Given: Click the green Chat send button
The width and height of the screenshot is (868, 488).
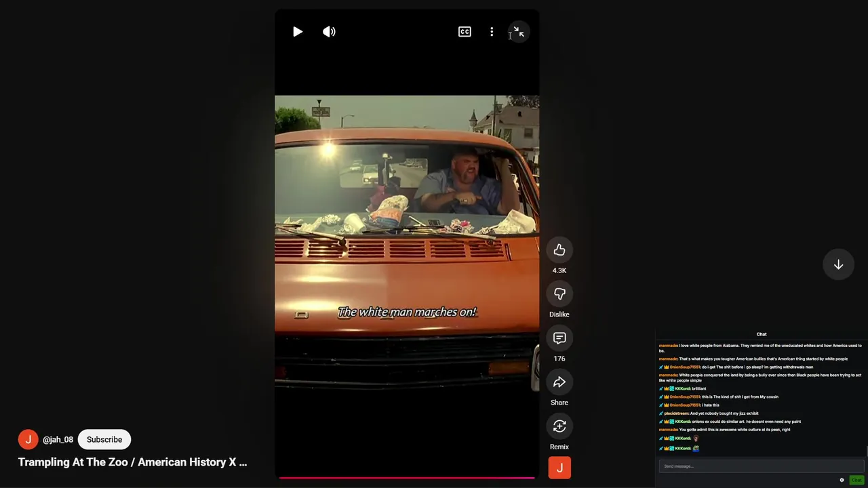Looking at the screenshot, I should (x=856, y=480).
